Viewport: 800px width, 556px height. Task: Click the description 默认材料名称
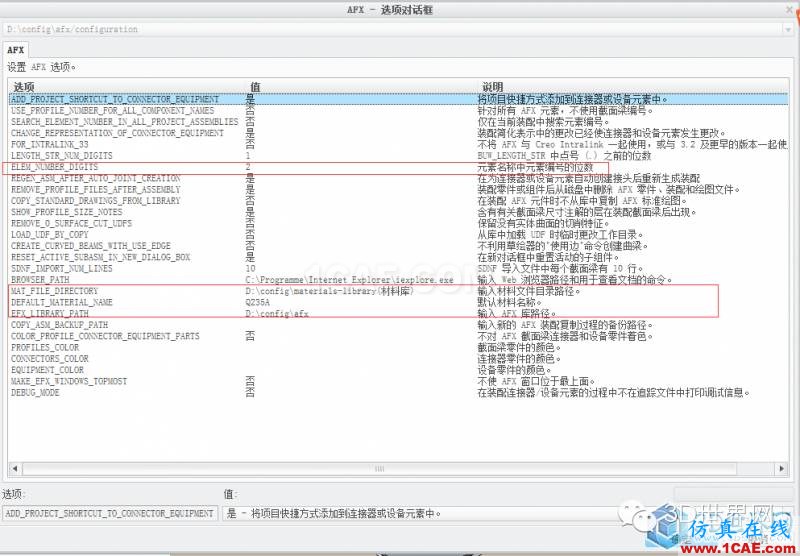click(510, 302)
